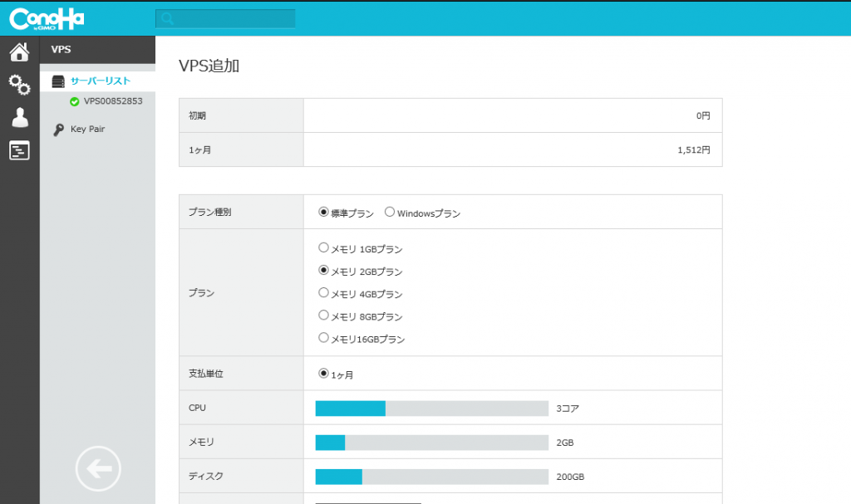Image resolution: width=851 pixels, height=504 pixels.
Task: Click the プラン種別 row label
Action: pos(210,212)
